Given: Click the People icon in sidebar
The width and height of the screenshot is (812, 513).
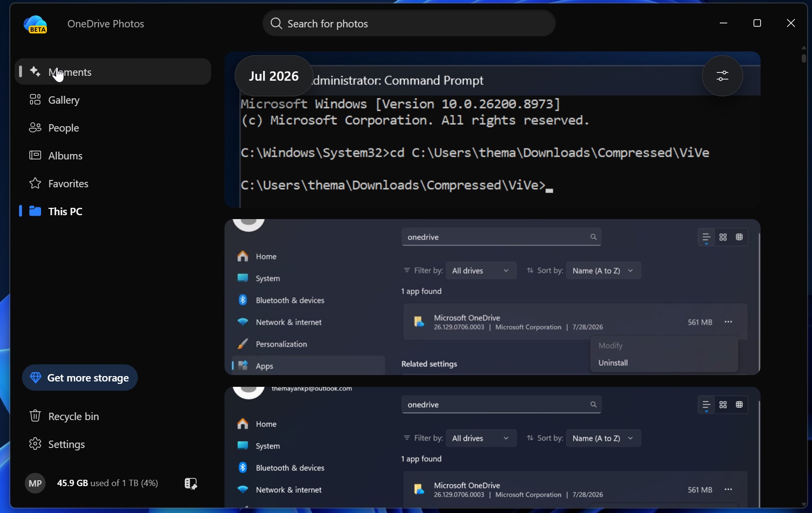Looking at the screenshot, I should pos(35,128).
